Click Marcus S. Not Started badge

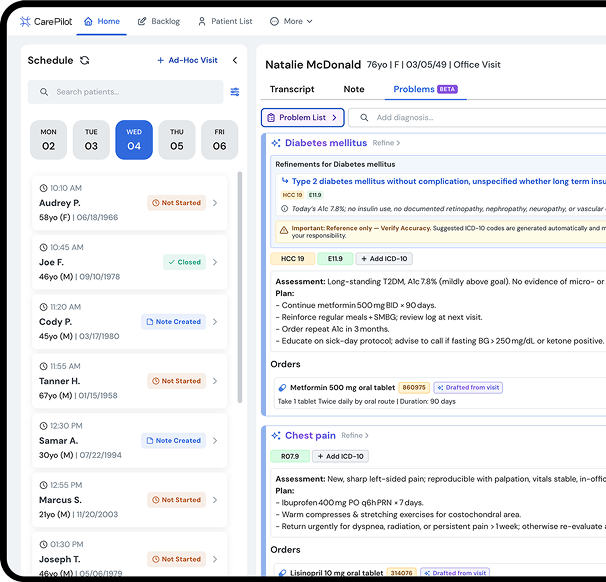pyautogui.click(x=176, y=500)
